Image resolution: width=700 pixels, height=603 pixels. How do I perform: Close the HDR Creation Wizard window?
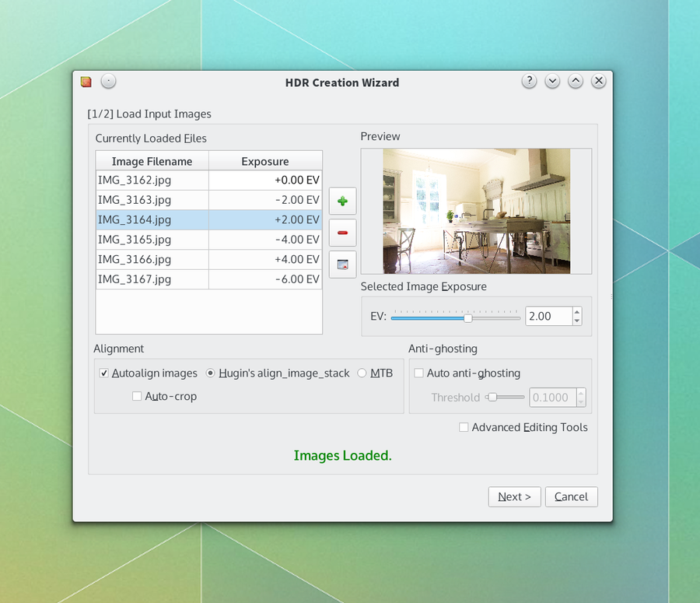[x=599, y=81]
